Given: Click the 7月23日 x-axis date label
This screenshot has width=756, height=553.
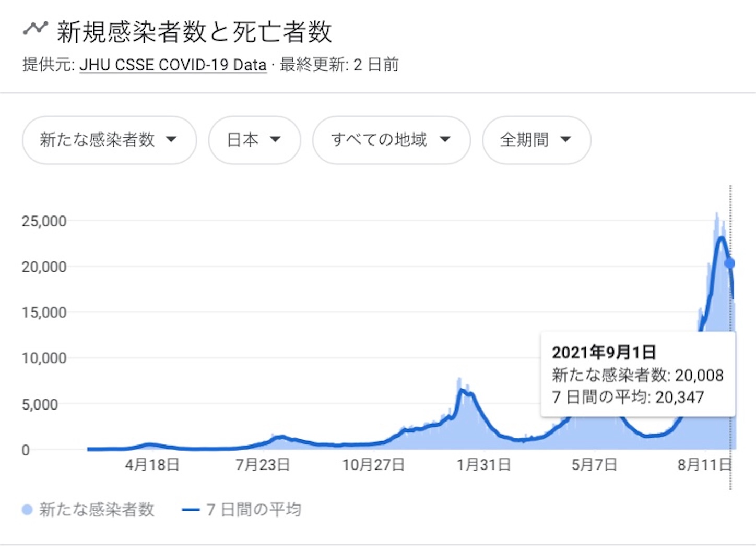Looking at the screenshot, I should click(x=263, y=464).
